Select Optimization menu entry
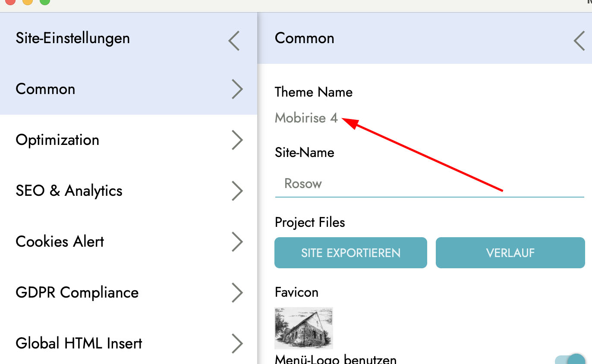Image resolution: width=592 pixels, height=364 pixels. point(57,140)
